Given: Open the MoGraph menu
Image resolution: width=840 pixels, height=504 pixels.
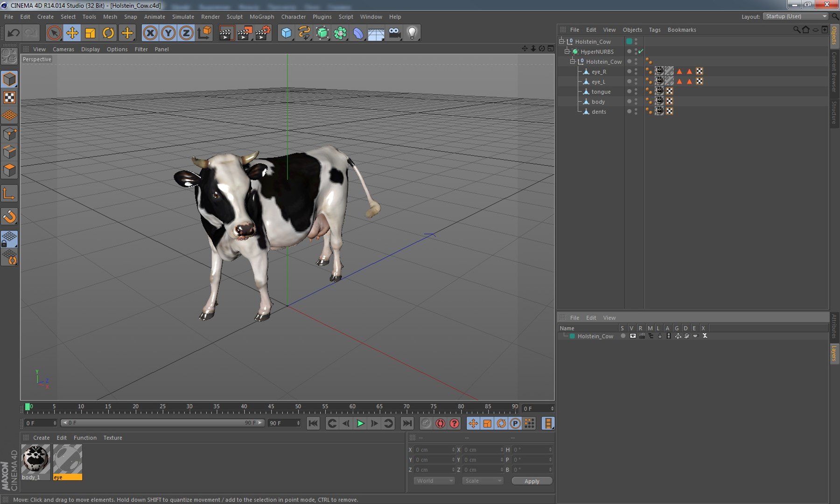Looking at the screenshot, I should pos(262,17).
